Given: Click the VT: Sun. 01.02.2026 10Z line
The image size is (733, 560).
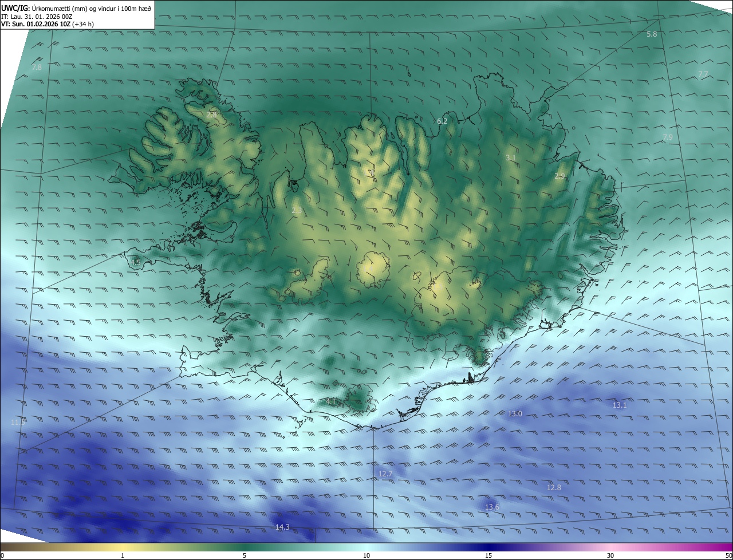Looking at the screenshot, I should coord(48,25).
